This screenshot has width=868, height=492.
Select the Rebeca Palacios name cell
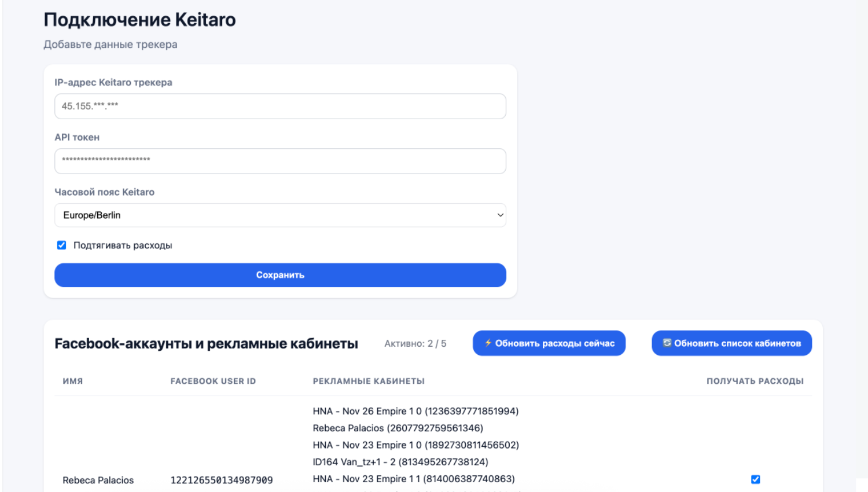[x=98, y=480]
